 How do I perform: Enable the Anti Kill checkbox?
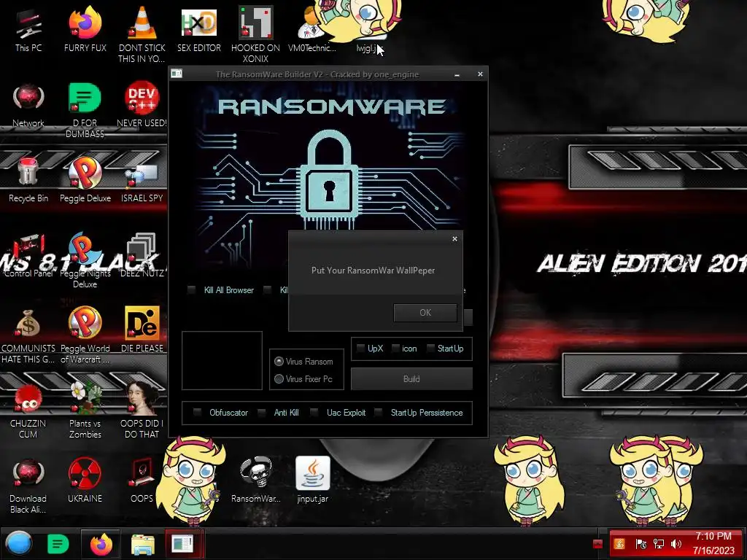click(262, 413)
